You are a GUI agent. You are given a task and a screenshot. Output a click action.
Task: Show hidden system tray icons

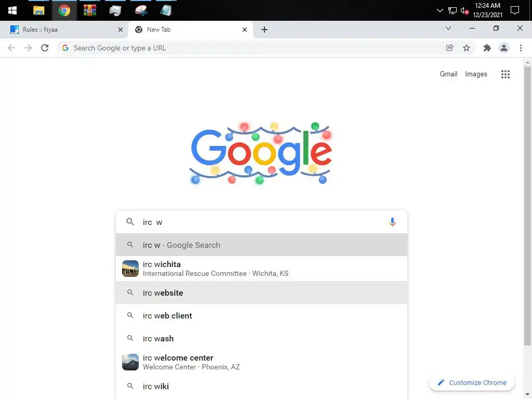click(x=440, y=10)
